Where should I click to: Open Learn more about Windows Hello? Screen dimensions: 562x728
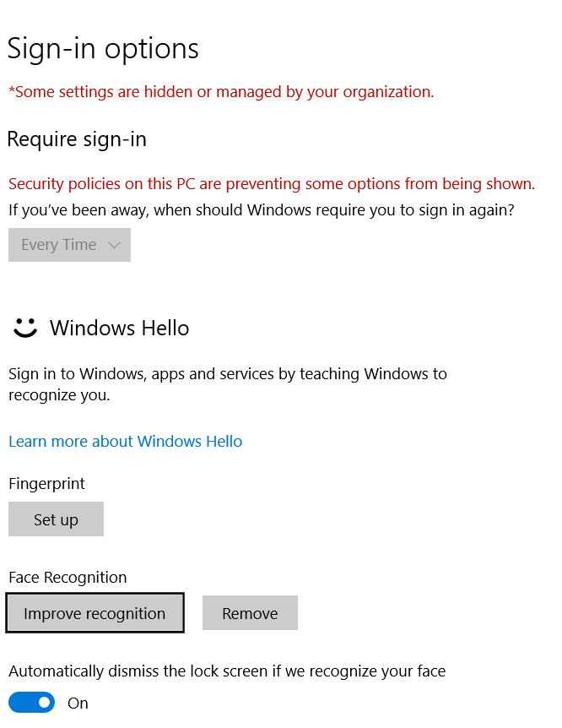(x=125, y=441)
